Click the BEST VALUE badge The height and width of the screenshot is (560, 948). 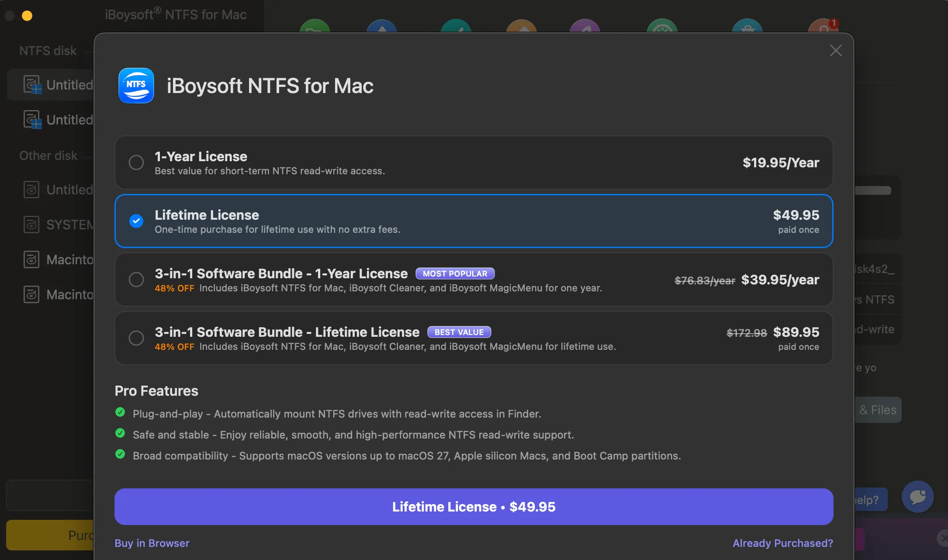(x=459, y=332)
